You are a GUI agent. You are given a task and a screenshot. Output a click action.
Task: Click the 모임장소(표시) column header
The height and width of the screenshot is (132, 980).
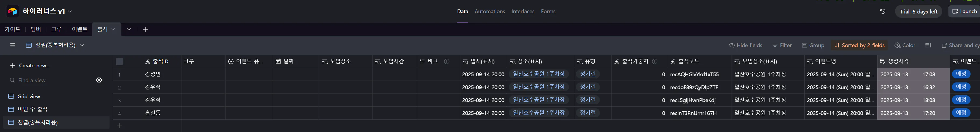768,61
